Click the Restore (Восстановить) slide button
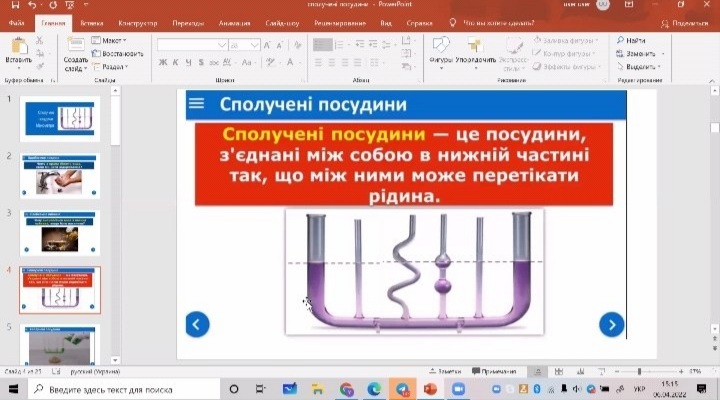 118,54
